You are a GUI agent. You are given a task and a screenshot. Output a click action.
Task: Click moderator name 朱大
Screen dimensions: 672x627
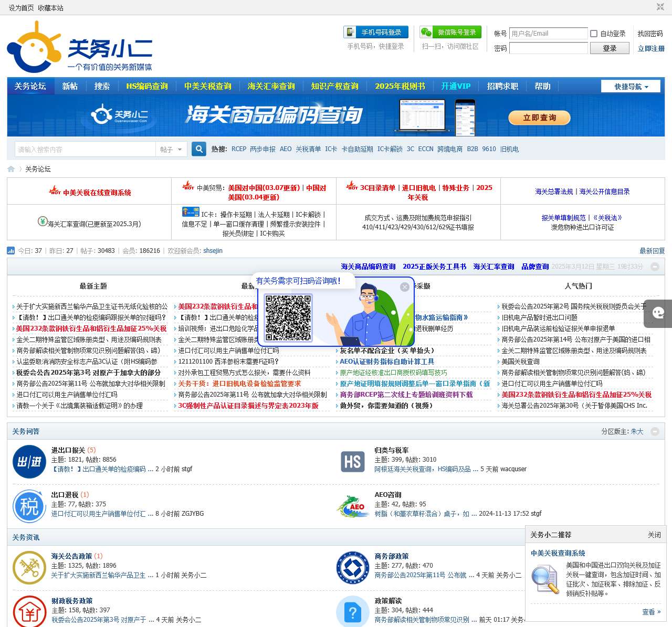tap(637, 431)
